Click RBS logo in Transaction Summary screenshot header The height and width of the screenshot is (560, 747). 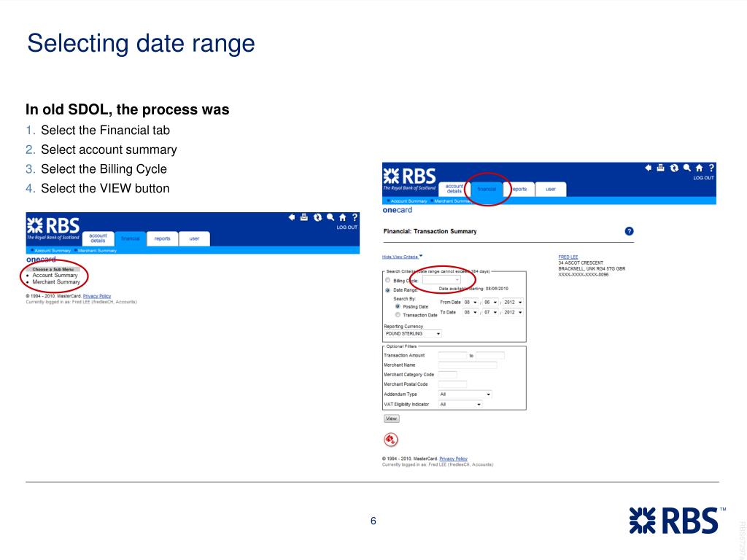tap(410, 179)
